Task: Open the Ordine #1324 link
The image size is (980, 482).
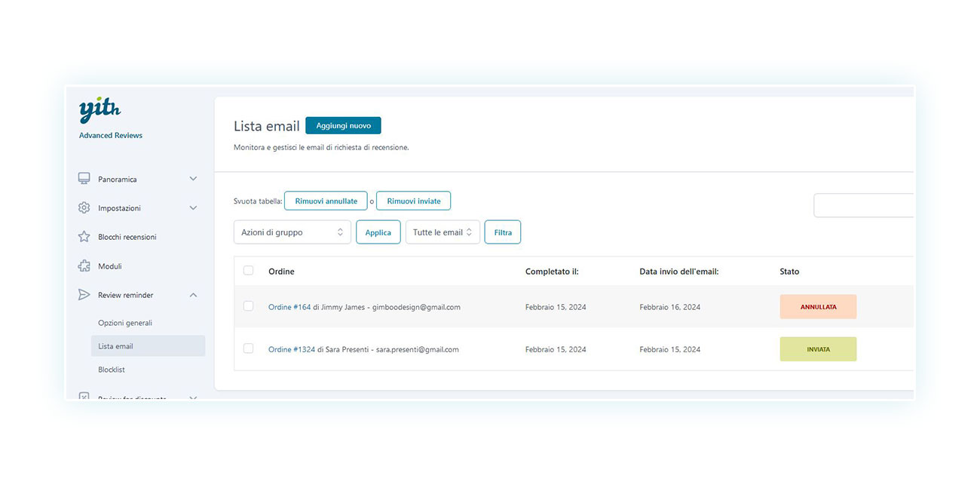Action: click(x=292, y=349)
